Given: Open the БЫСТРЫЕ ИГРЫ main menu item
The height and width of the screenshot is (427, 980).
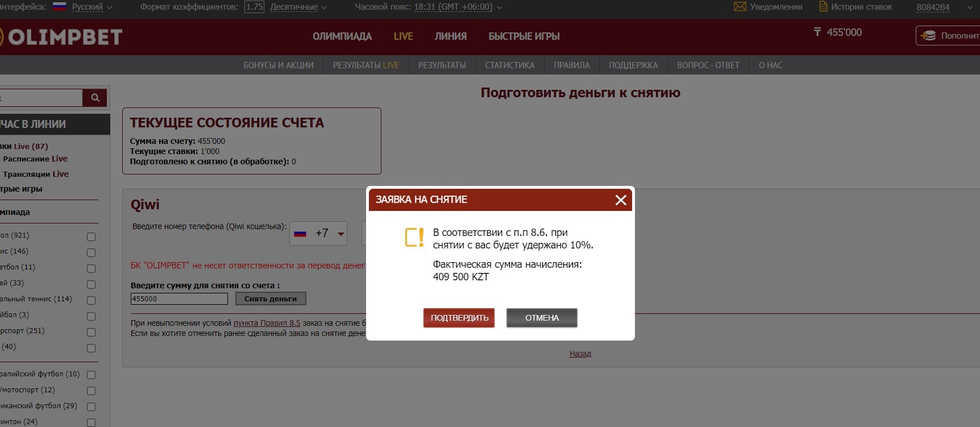Looking at the screenshot, I should [x=524, y=36].
